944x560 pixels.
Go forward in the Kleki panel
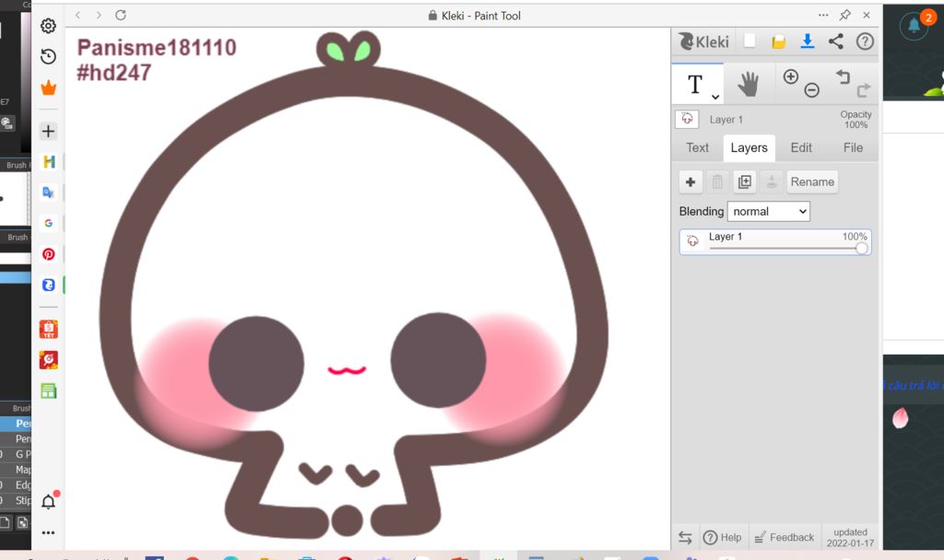click(x=99, y=15)
